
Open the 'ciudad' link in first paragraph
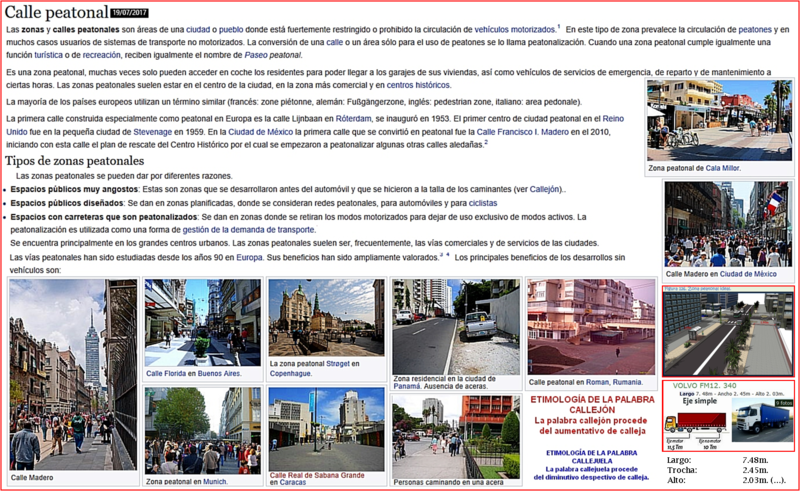pyautogui.click(x=198, y=30)
